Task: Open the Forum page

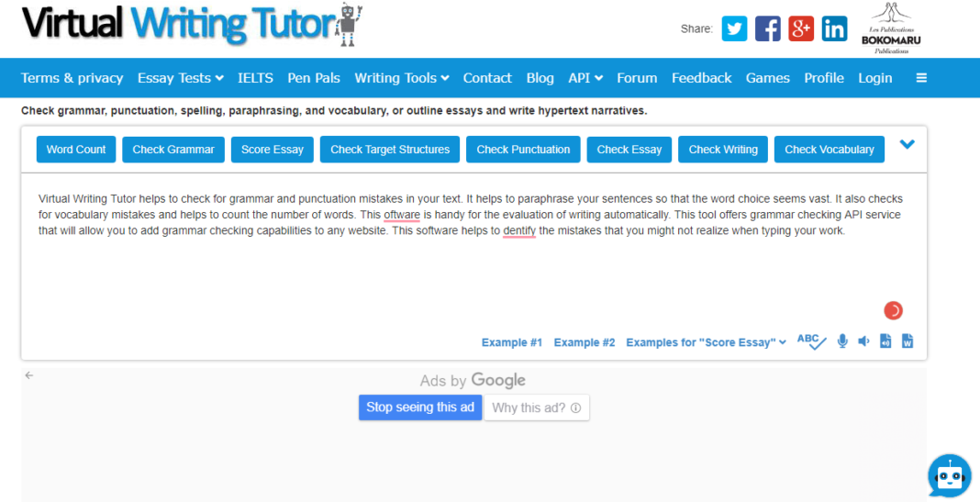Action: pos(637,78)
